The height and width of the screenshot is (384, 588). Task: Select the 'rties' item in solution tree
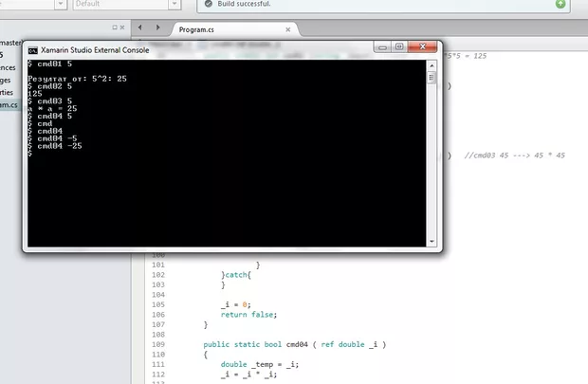[x=7, y=93]
